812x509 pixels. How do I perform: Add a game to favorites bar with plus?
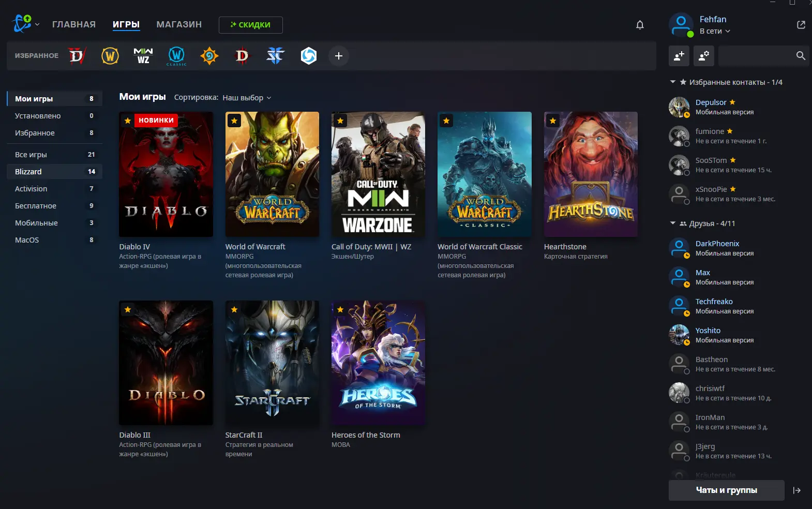(x=339, y=56)
